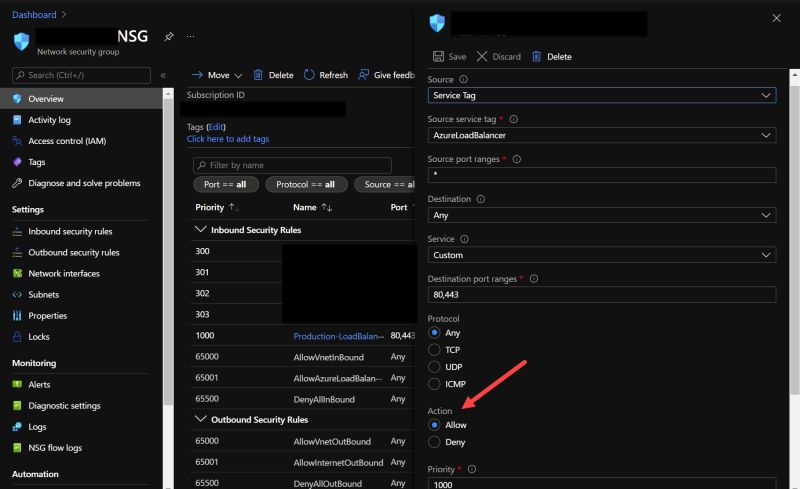The height and width of the screenshot is (489, 800).
Task: Close the rule panel with X
Action: click(776, 18)
